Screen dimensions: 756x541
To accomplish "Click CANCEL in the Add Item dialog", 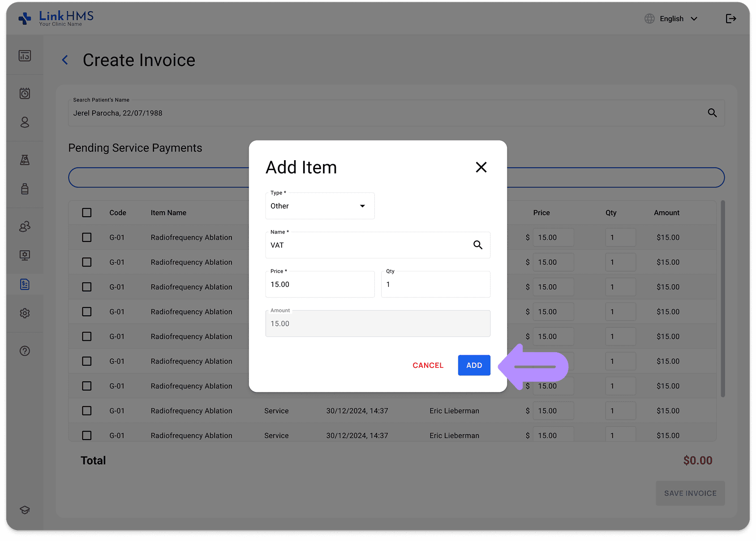I will click(428, 365).
